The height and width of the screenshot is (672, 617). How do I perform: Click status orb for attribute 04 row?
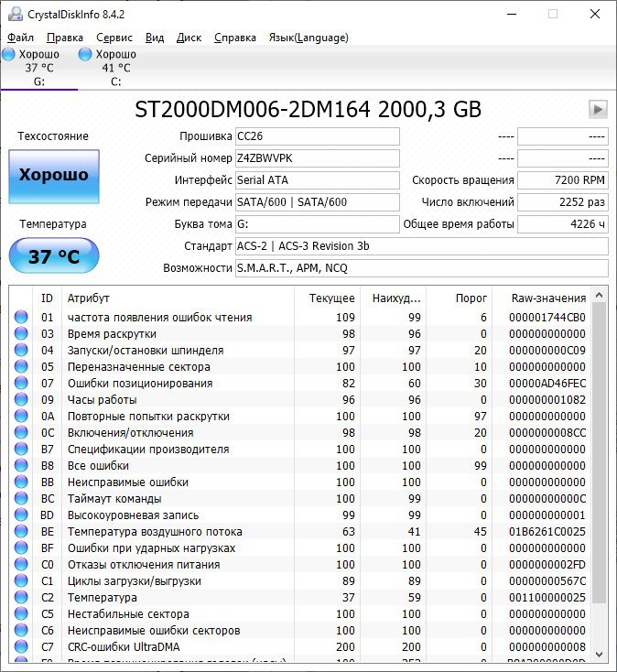(x=21, y=350)
